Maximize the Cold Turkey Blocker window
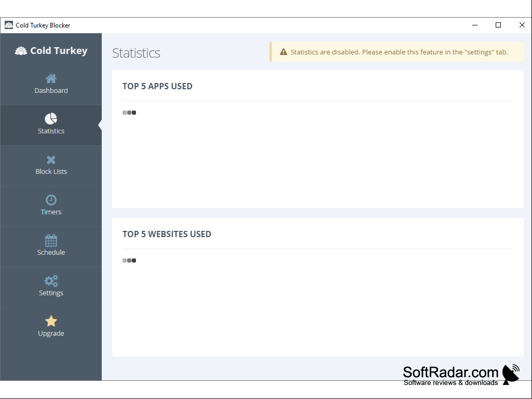Screen dimensions: 532x399 click(498, 25)
